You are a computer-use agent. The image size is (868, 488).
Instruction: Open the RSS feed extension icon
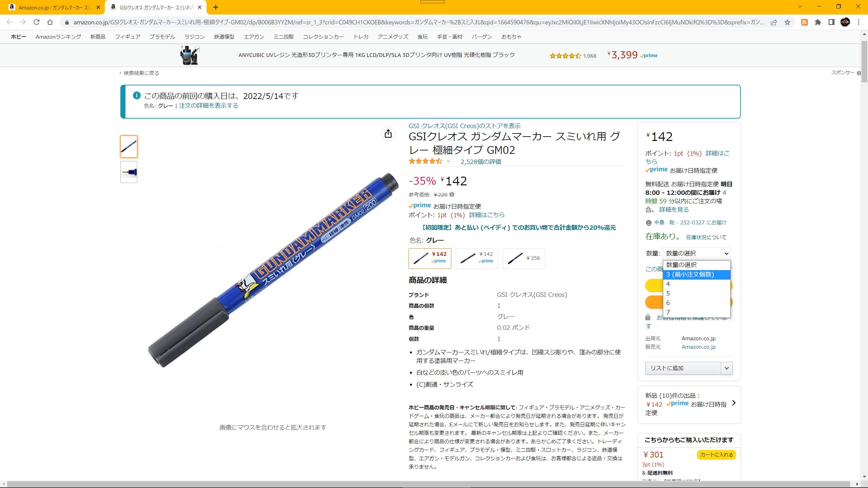804,22
